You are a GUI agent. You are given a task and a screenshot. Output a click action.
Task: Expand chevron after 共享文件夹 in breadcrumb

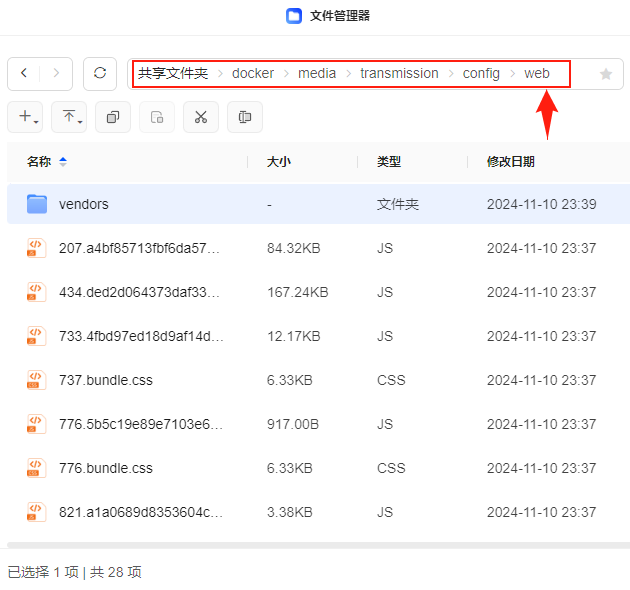tap(220, 74)
